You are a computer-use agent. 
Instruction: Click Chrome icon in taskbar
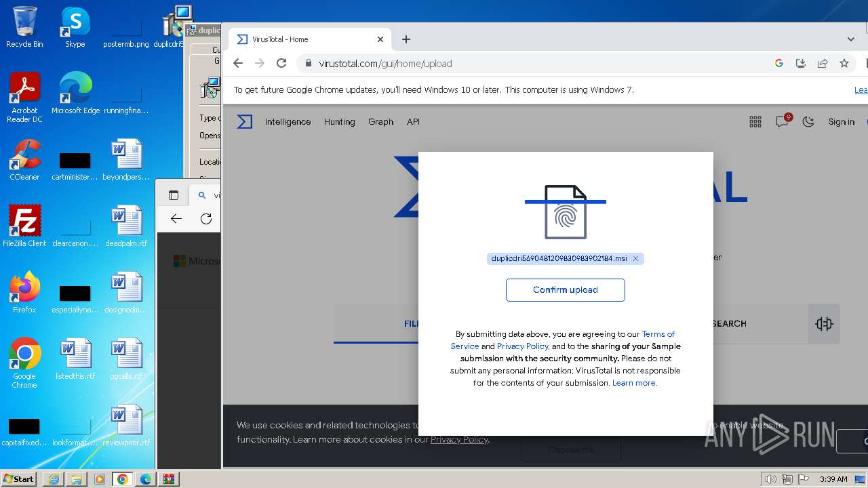coord(123,479)
